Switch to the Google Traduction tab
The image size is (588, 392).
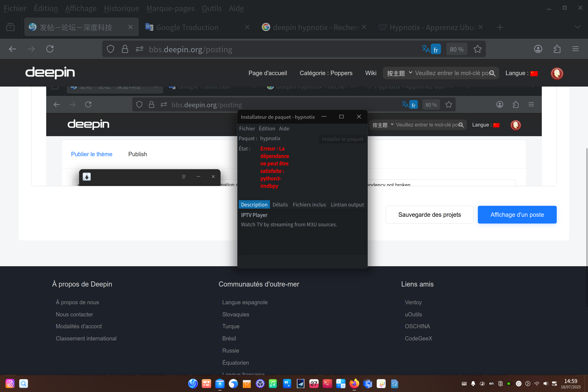tap(197, 27)
